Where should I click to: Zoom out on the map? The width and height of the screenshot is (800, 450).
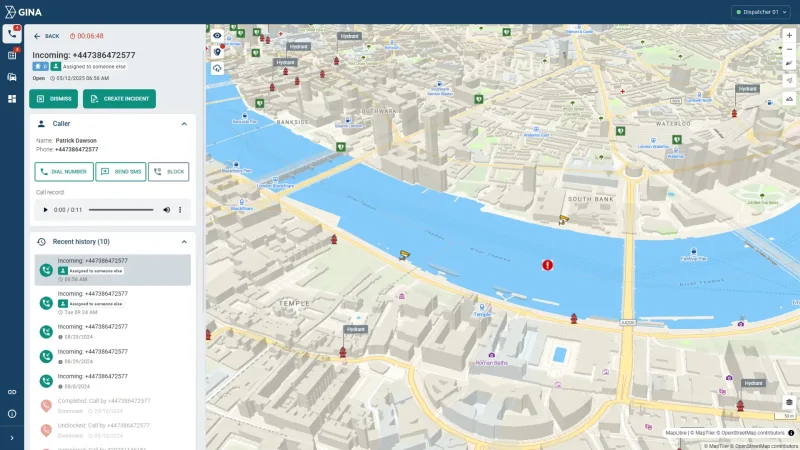click(789, 49)
